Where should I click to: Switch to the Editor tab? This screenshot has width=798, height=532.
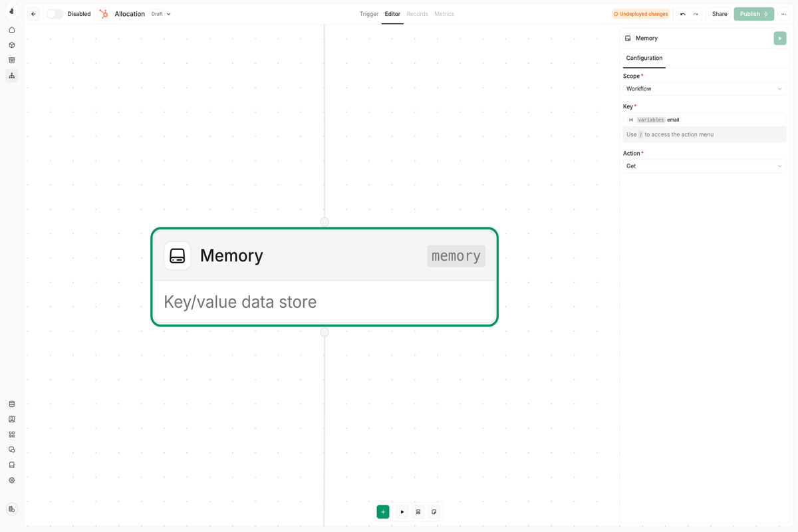[392, 14]
